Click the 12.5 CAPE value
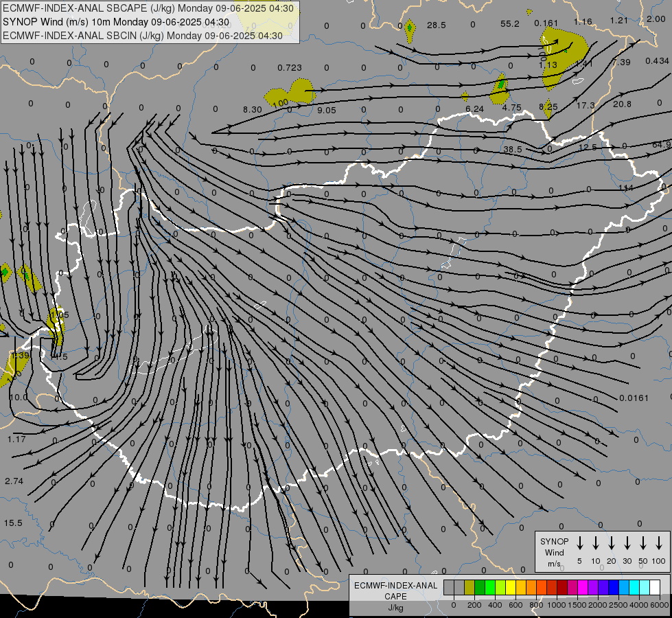The image size is (672, 618). (x=588, y=147)
